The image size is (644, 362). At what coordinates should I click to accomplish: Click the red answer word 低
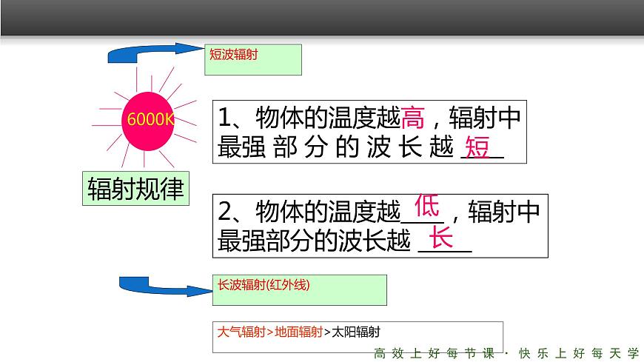coord(426,206)
